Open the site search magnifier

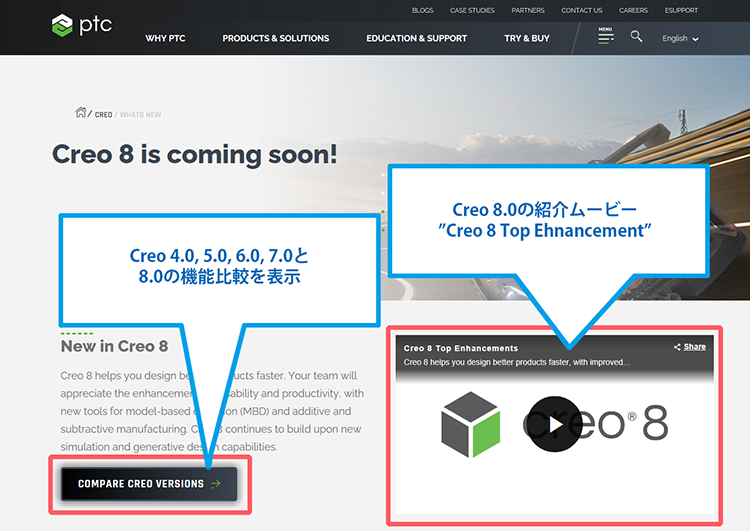[x=636, y=36]
